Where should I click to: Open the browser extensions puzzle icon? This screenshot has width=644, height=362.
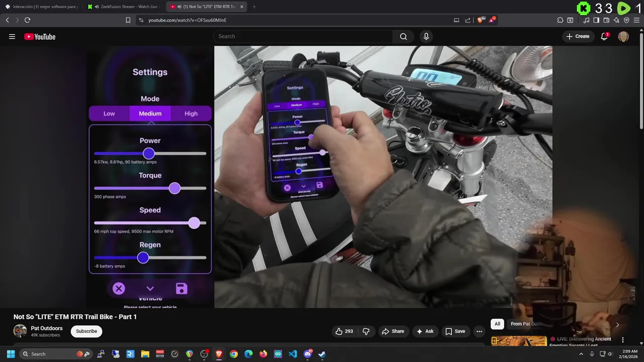tap(560, 20)
